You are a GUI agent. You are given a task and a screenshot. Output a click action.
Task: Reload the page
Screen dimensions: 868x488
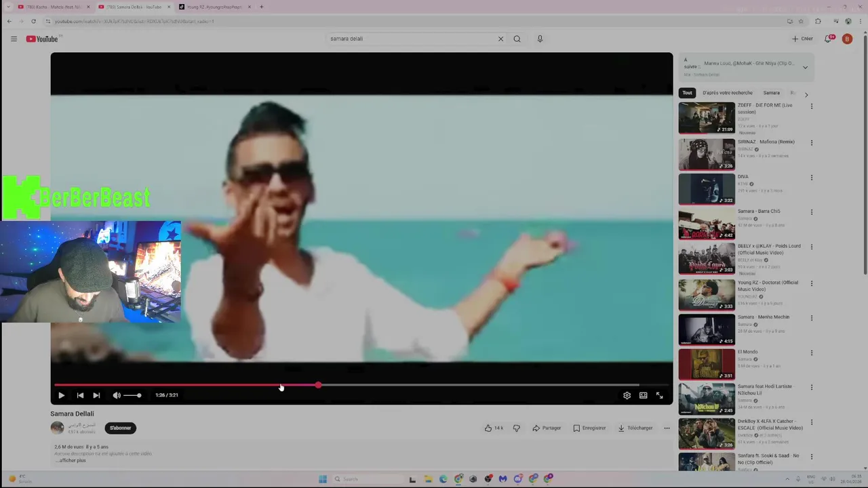pos(33,21)
